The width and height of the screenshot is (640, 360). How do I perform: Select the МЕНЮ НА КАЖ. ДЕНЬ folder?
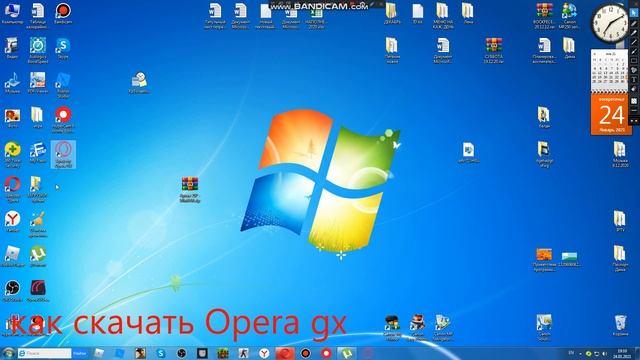click(443, 16)
